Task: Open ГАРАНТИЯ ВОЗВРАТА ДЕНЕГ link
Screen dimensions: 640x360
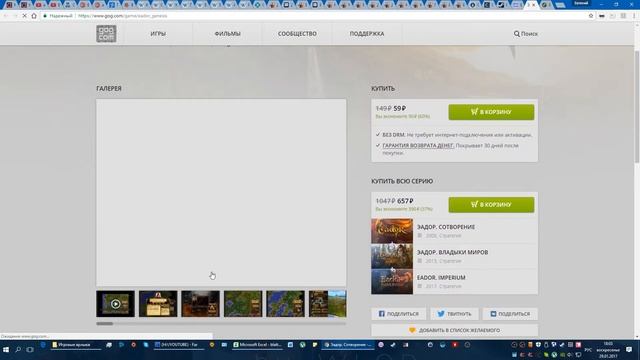Action: pos(418,146)
